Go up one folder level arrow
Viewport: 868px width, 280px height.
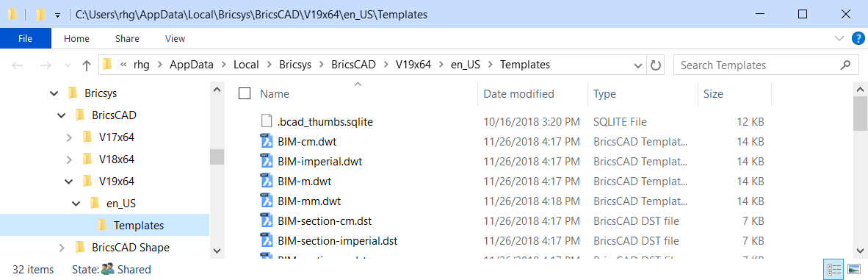pyautogui.click(x=86, y=65)
